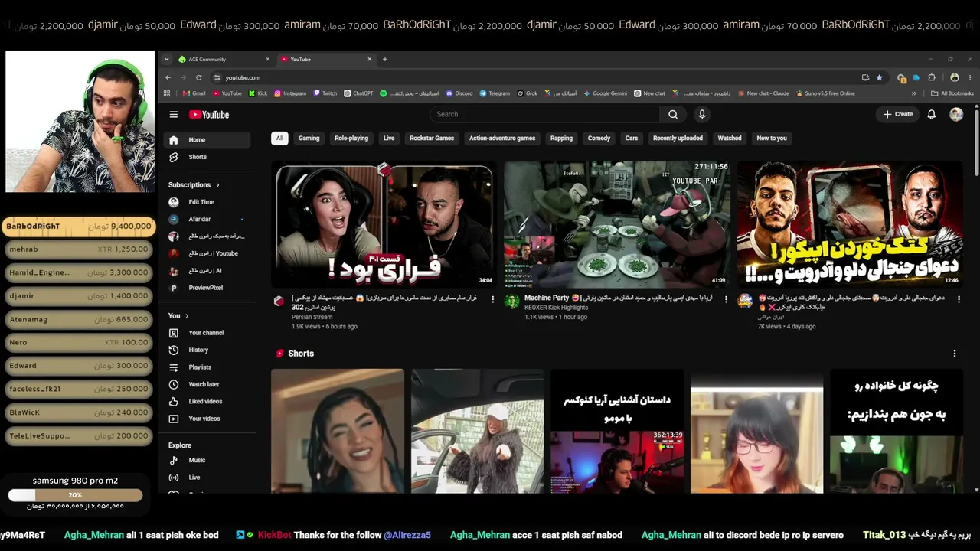The height and width of the screenshot is (551, 980).
Task: Open the browser extensions puzzle icon
Action: pos(932,77)
